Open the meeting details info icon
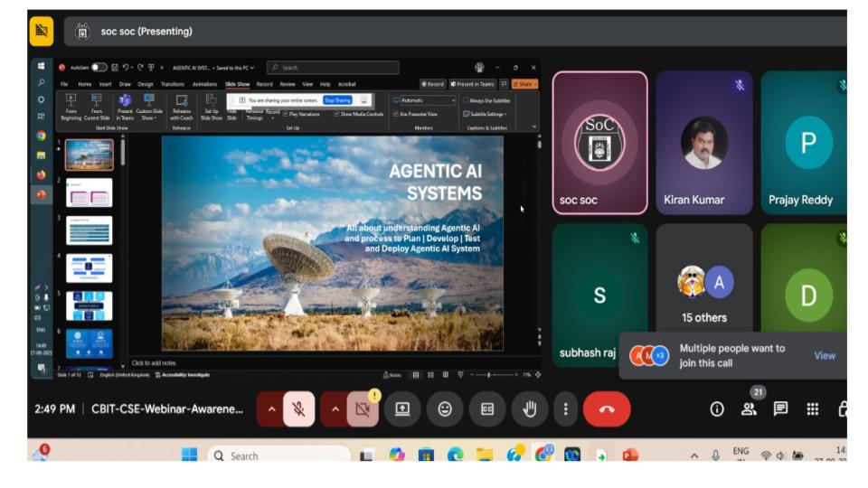868x488 pixels. click(717, 409)
